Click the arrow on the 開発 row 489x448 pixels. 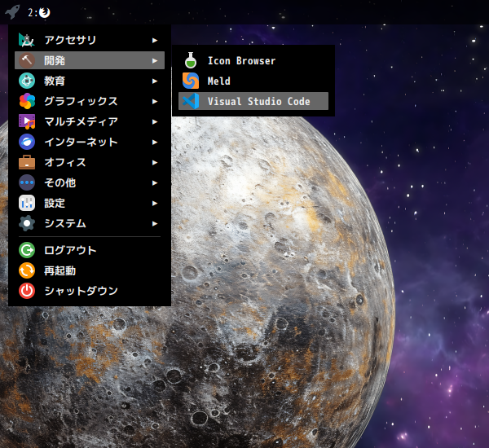(155, 61)
